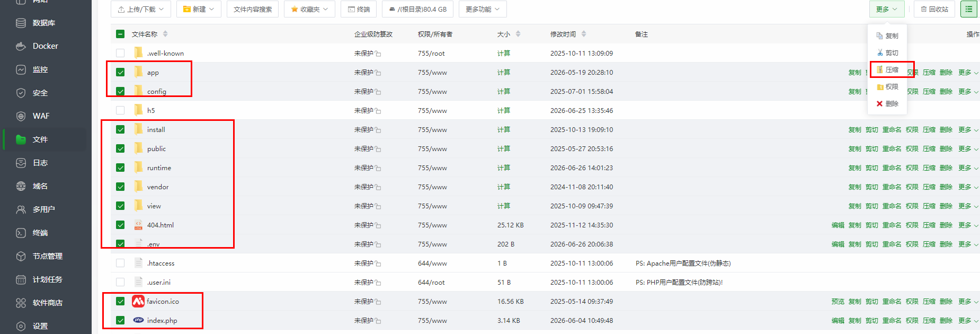
Task: Click lock icon beside app row 未保护
Action: [x=378, y=73]
